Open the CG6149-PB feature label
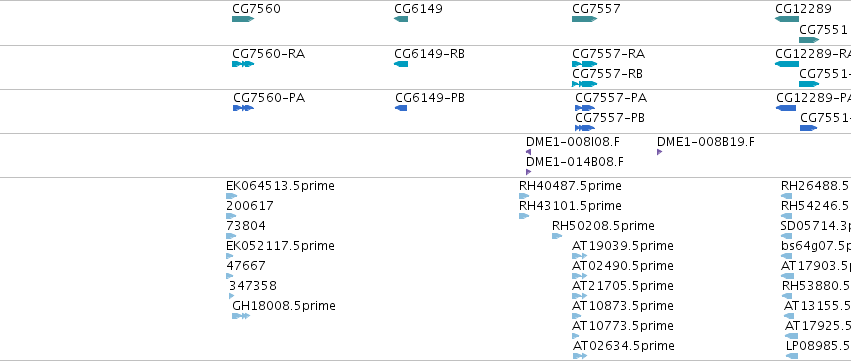The width and height of the screenshot is (851, 361). coord(430,98)
